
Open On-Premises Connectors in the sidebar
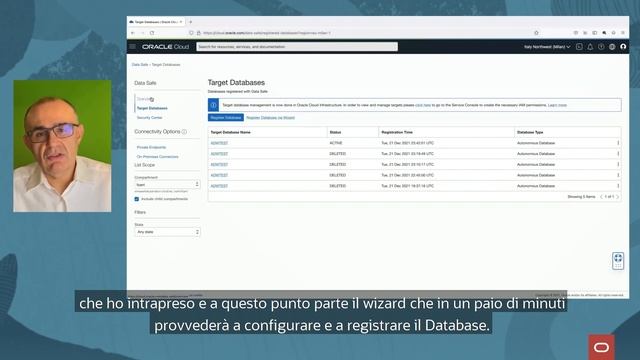158,157
